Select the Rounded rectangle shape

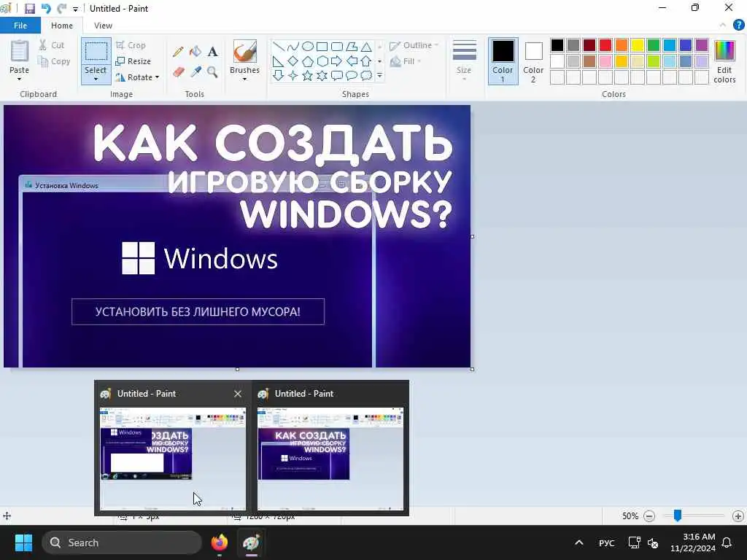(x=337, y=47)
